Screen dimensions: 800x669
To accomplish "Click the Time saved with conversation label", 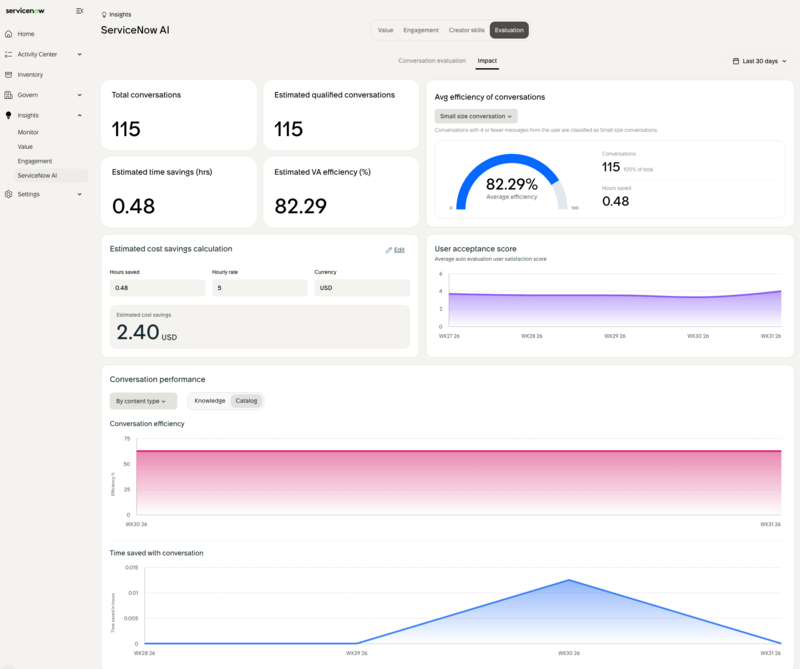I will click(x=156, y=553).
